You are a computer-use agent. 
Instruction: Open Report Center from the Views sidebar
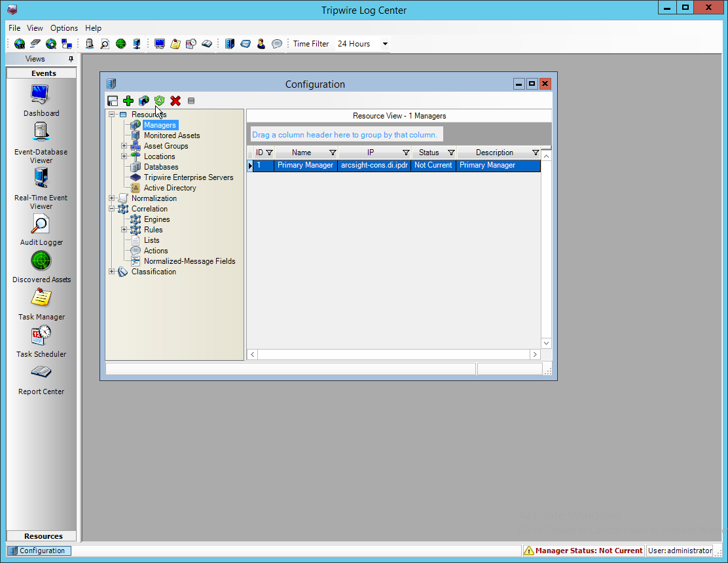click(41, 380)
